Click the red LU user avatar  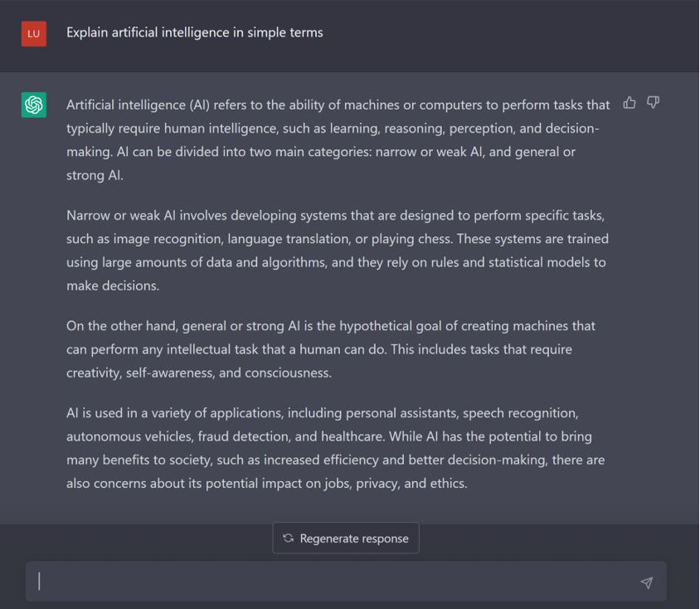(34, 34)
